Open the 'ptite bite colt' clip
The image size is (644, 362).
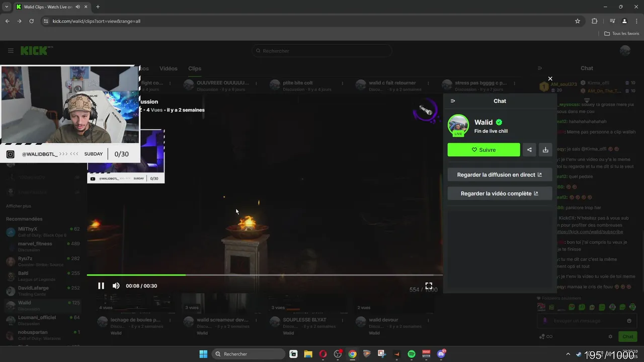(298, 83)
